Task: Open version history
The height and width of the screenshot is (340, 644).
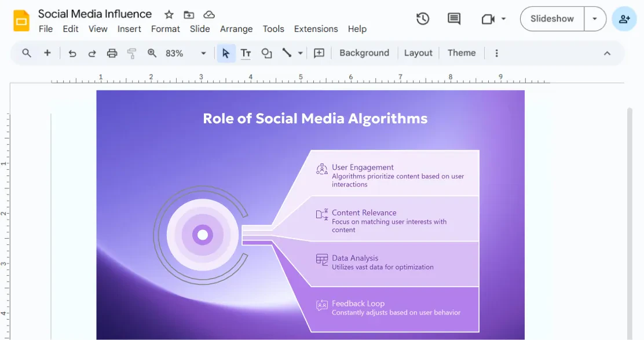Action: pos(423,19)
